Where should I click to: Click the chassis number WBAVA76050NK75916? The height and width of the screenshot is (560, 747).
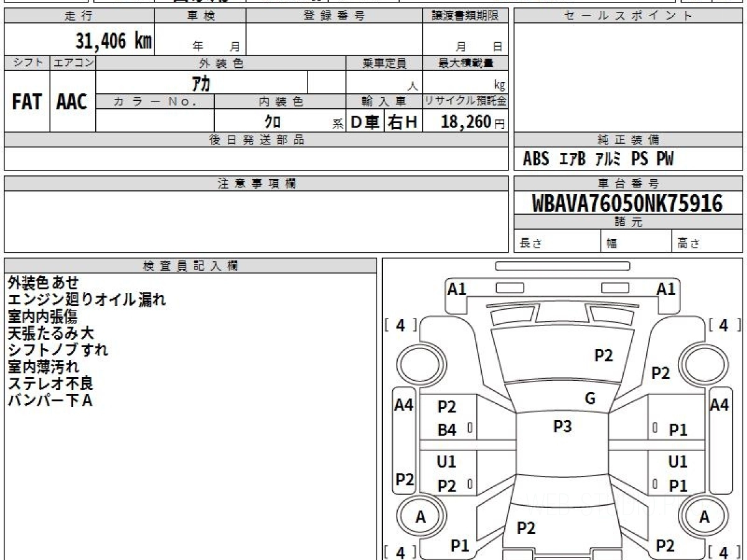tap(627, 203)
